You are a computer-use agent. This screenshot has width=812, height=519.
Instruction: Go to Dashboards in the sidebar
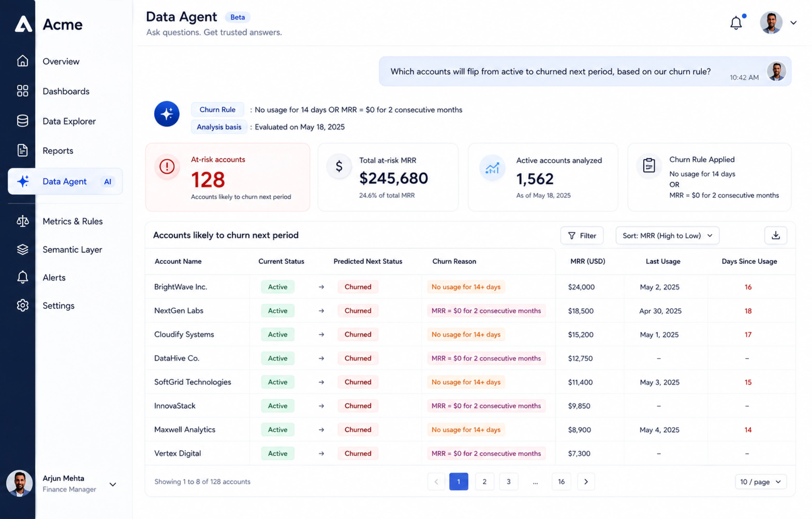click(x=66, y=91)
